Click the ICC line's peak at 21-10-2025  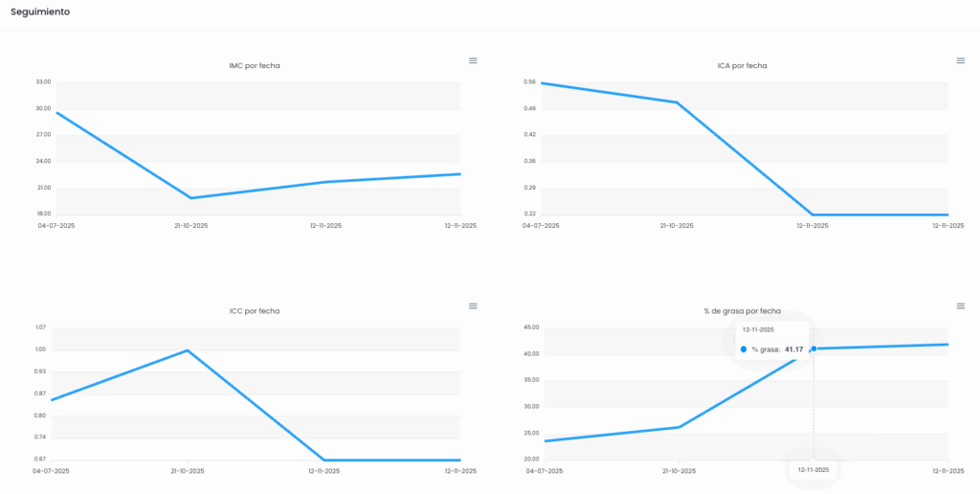[x=188, y=350]
